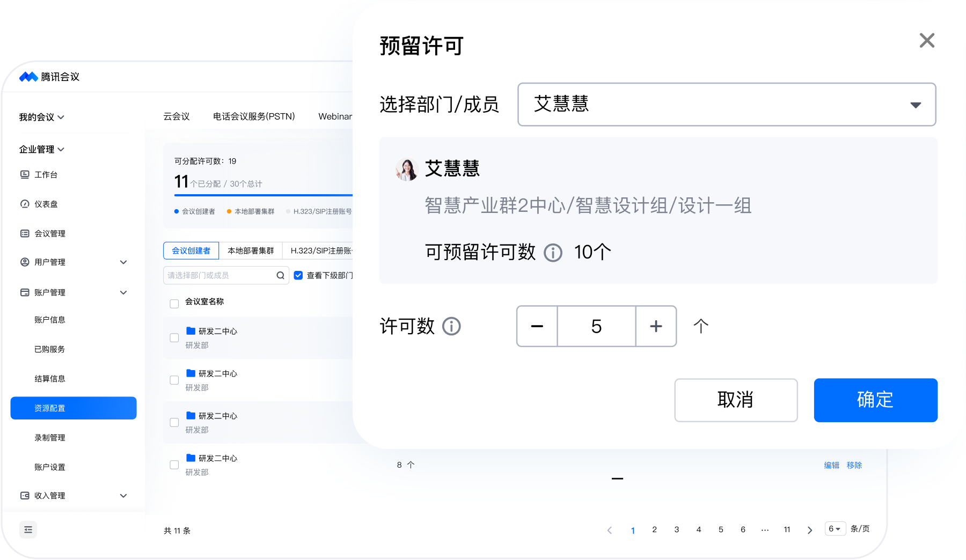
Task: Open the 6 条/页 page size dropdown
Action: tap(835, 529)
